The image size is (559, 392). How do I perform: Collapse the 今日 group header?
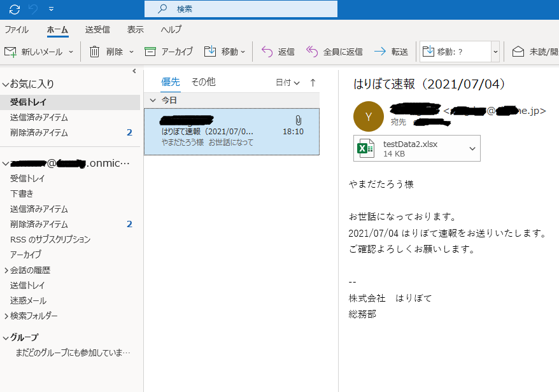coord(152,101)
